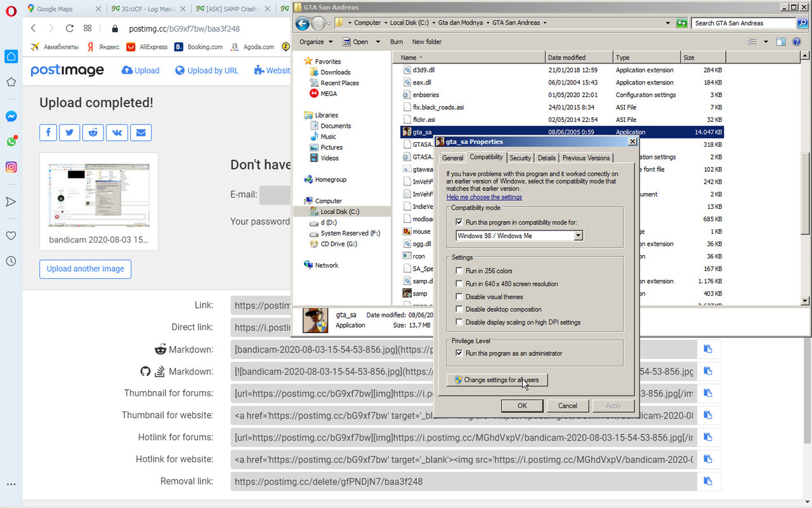Open Opera sidebar home icon
812x508 pixels.
(x=11, y=57)
